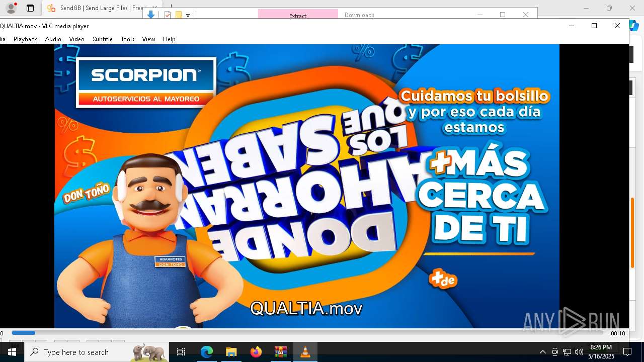
Task: Click the Copilot icon in Edge
Action: 634,25
